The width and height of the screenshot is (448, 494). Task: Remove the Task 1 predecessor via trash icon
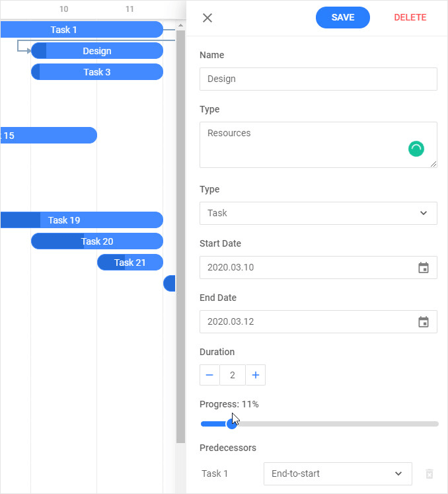pyautogui.click(x=429, y=473)
